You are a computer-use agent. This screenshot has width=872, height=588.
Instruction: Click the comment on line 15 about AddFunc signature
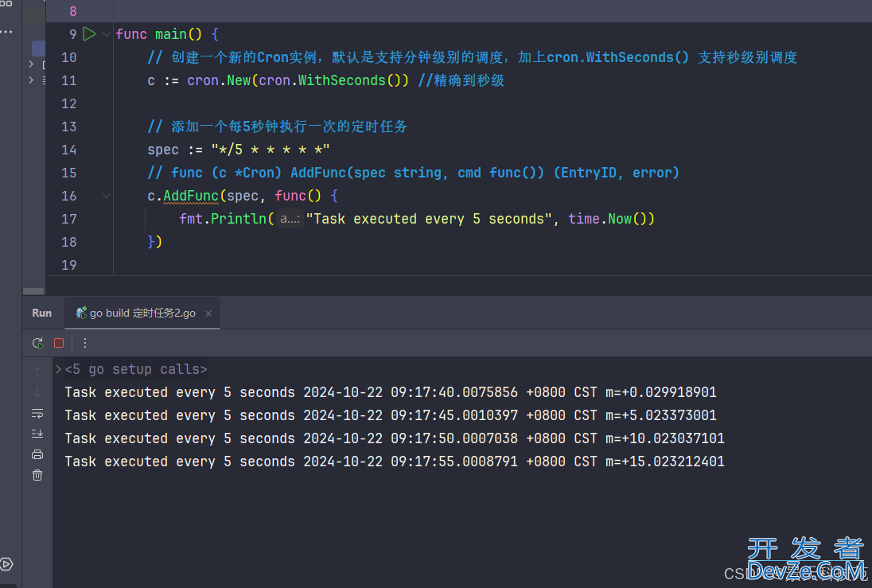pos(413,173)
